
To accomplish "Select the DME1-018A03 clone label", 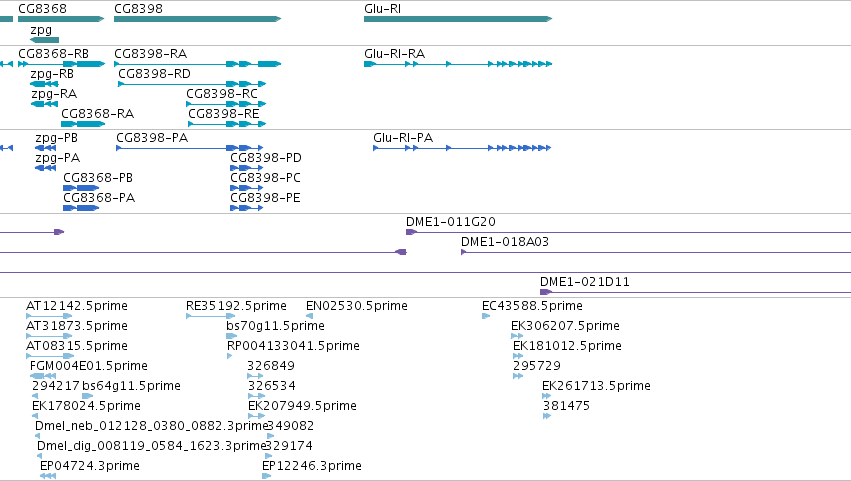I will pyautogui.click(x=505, y=242).
